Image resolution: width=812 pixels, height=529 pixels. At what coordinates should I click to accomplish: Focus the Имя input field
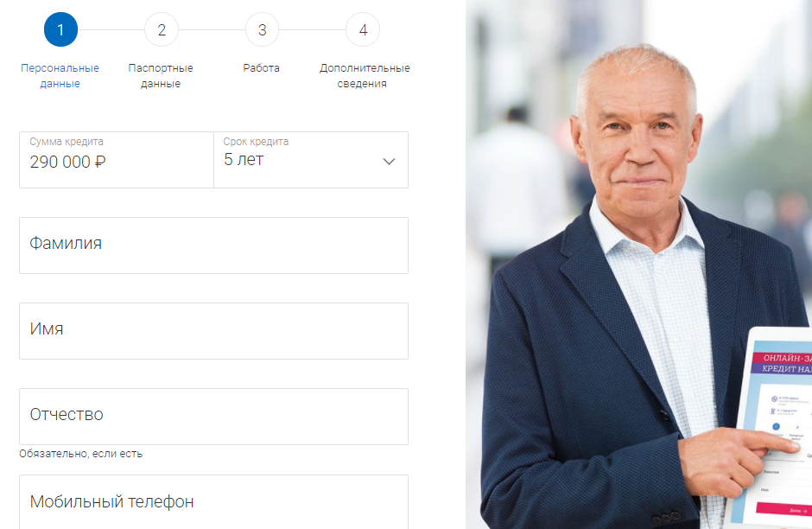click(x=214, y=331)
